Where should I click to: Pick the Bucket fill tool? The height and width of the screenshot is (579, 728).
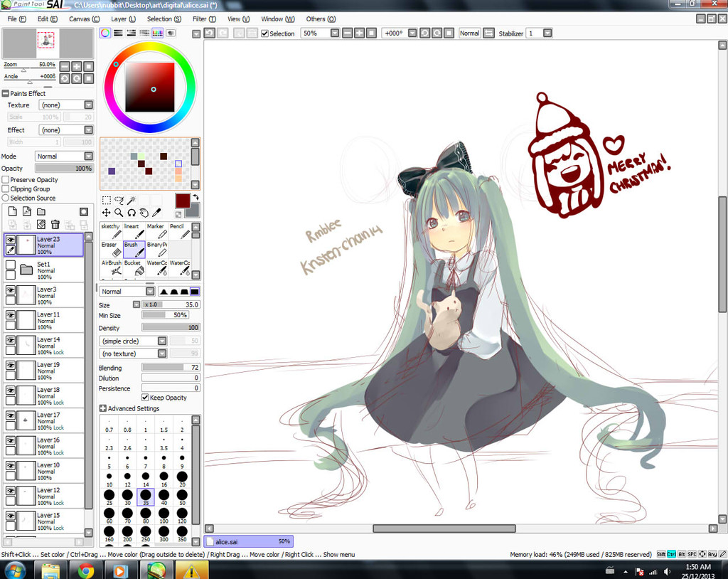click(134, 267)
